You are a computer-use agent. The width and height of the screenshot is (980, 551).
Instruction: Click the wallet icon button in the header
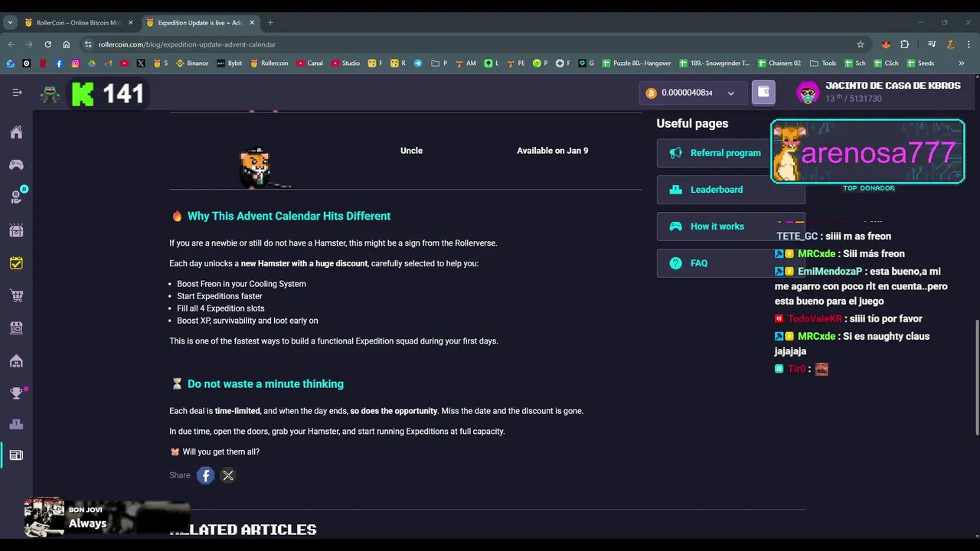763,93
